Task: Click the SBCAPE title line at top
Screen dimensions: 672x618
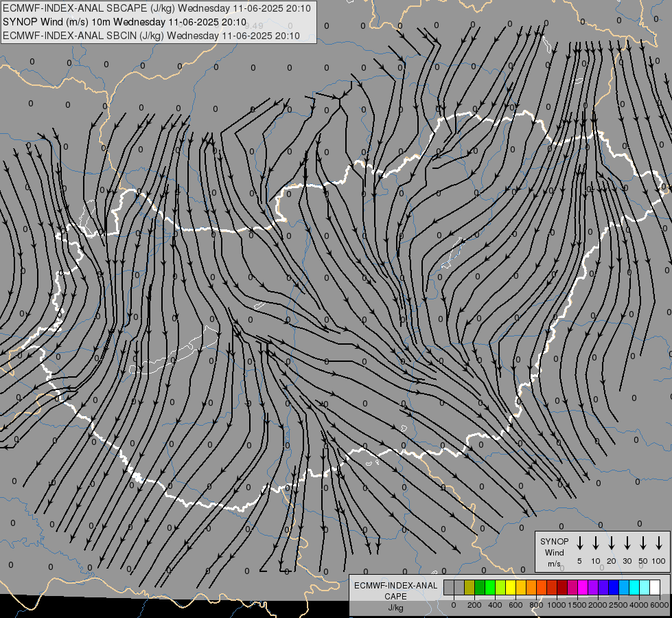Action: coord(157,8)
